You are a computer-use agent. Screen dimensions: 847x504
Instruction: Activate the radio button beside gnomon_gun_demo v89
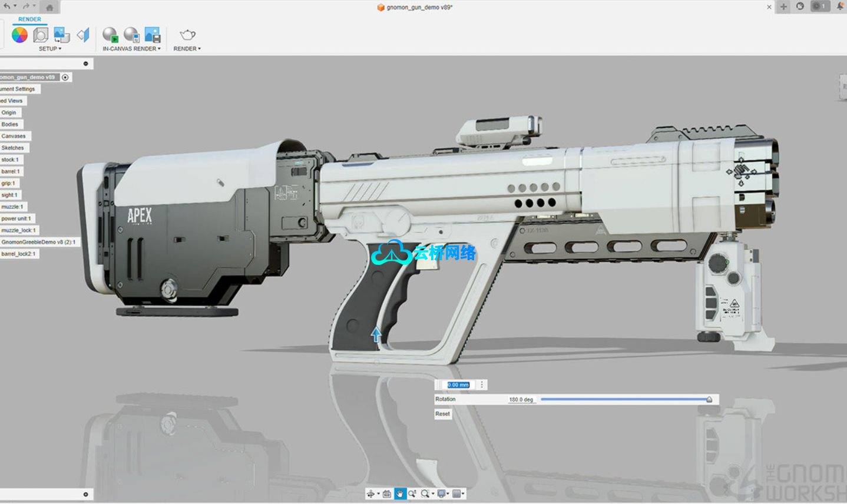pos(65,77)
